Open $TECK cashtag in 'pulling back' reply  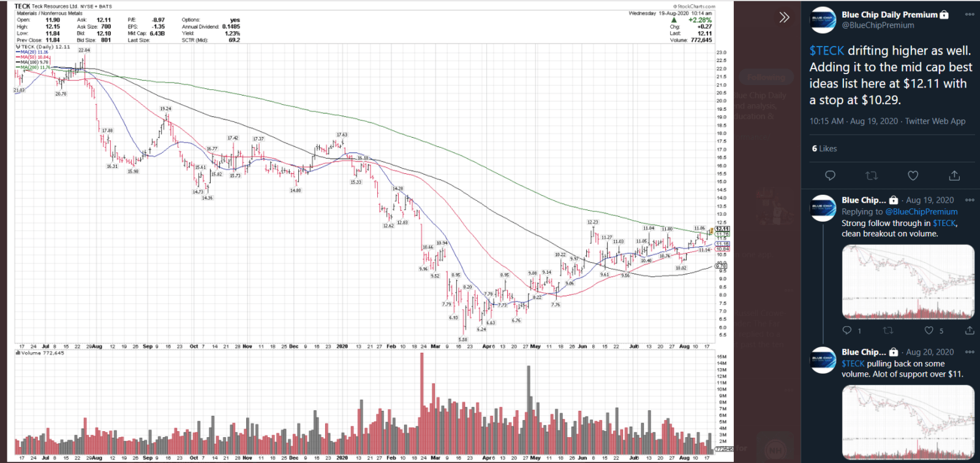853,363
